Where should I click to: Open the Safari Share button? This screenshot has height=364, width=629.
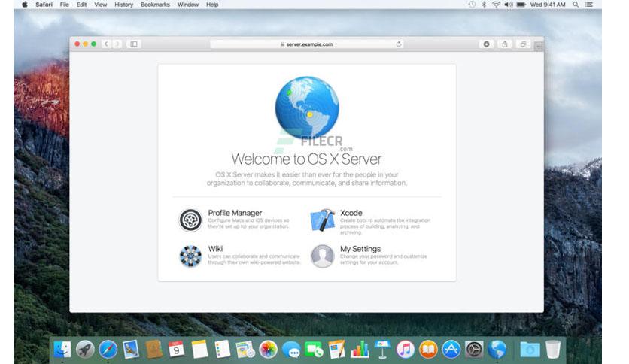point(505,44)
